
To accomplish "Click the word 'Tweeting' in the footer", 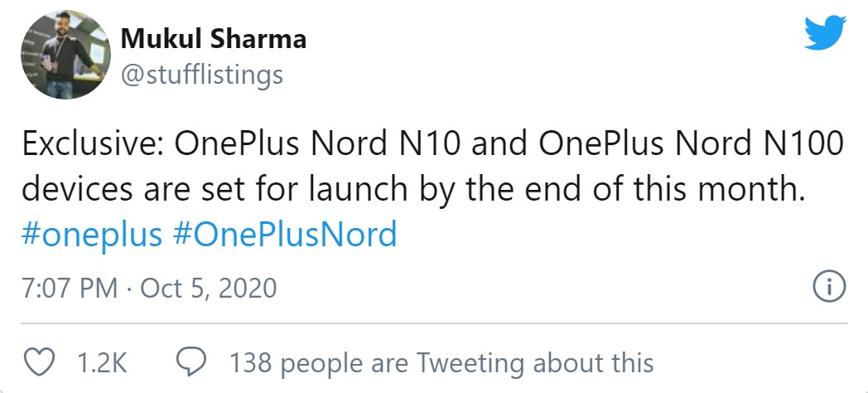I will coord(470,363).
